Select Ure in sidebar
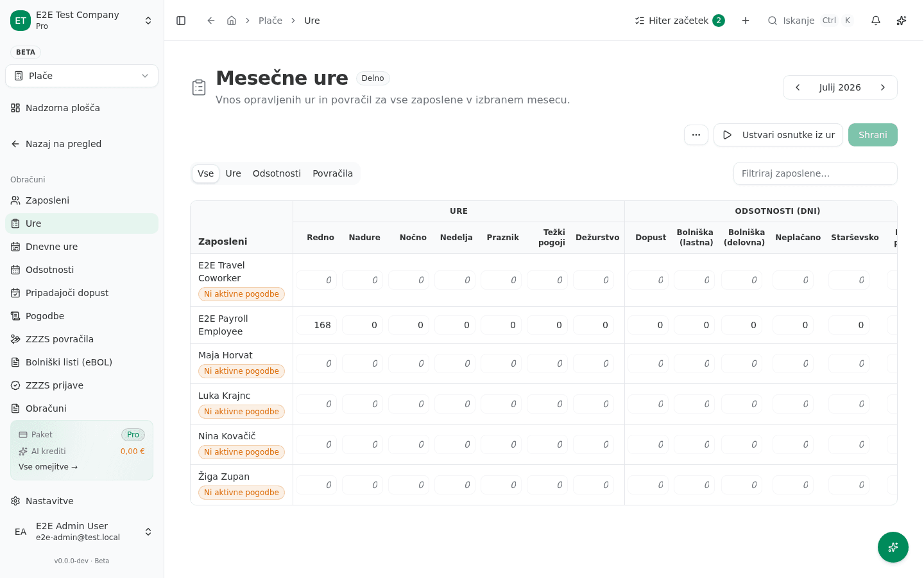The width and height of the screenshot is (924, 578). 81,223
